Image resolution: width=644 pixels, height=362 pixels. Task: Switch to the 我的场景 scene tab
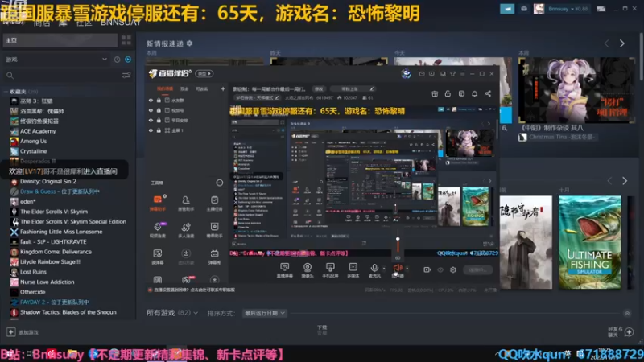[x=165, y=88]
